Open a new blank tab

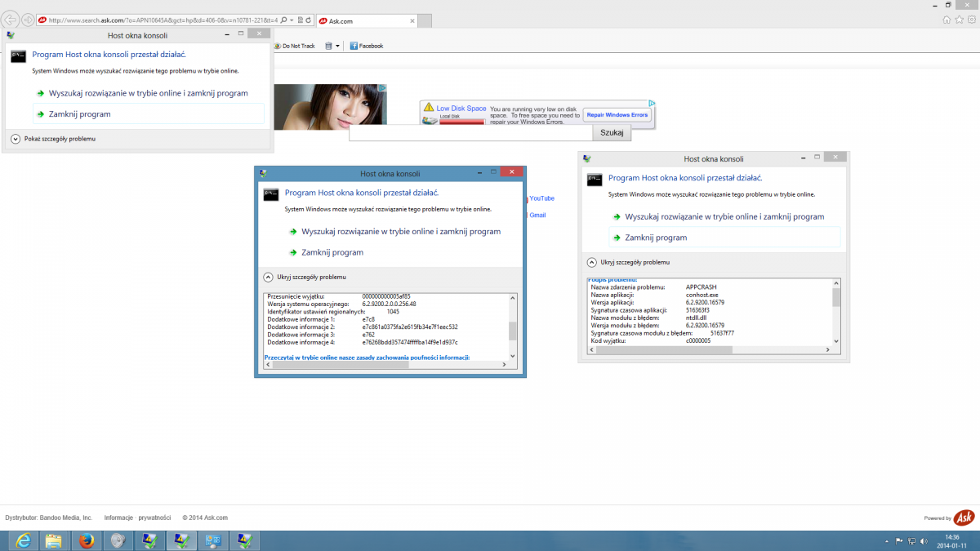coord(423,21)
